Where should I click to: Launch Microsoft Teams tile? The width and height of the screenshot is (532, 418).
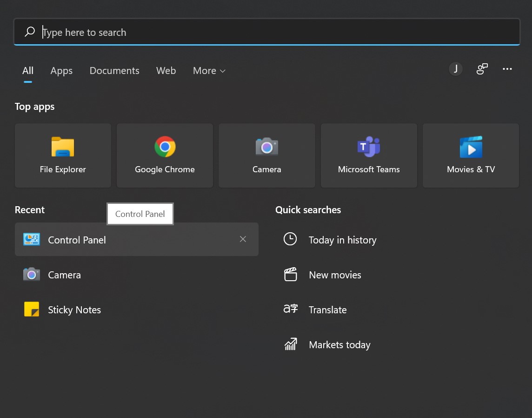(x=369, y=155)
